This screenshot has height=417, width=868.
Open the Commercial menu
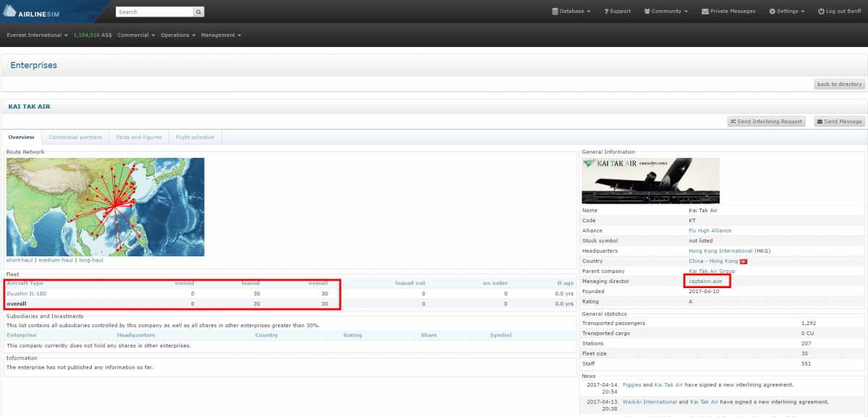click(136, 35)
